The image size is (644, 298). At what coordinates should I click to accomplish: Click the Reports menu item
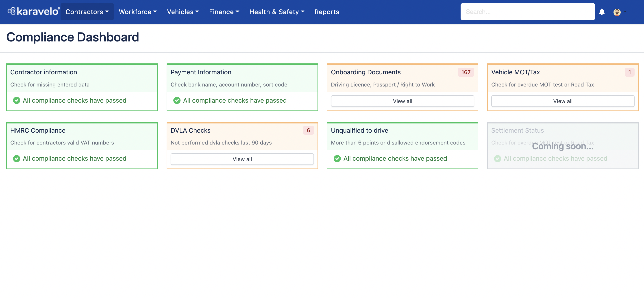coord(327,11)
